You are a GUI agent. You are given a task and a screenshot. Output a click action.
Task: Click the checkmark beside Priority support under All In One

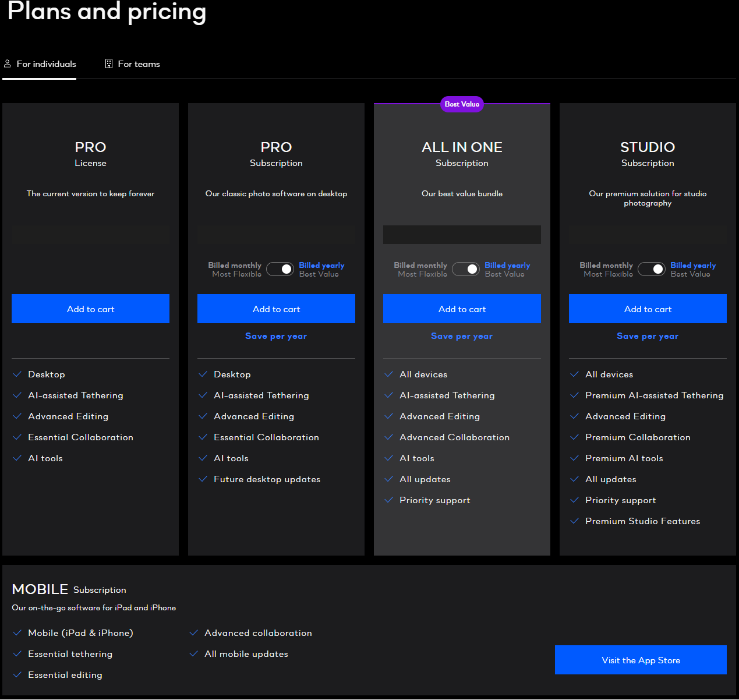tap(388, 500)
